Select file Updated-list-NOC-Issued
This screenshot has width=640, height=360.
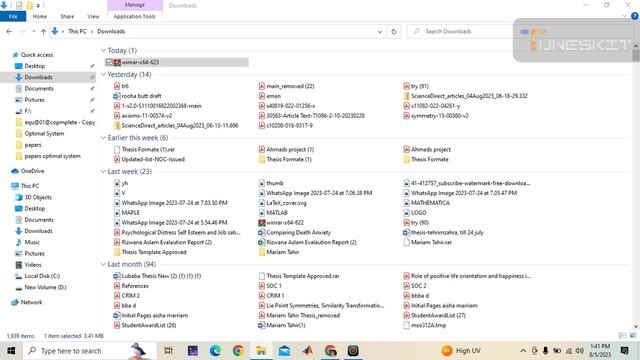coord(153,160)
